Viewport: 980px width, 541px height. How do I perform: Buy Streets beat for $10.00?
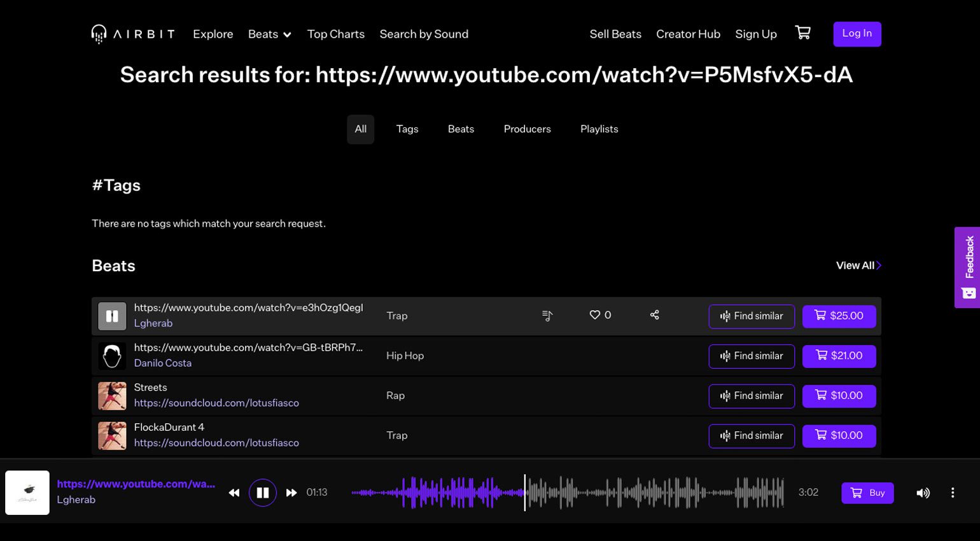point(839,396)
